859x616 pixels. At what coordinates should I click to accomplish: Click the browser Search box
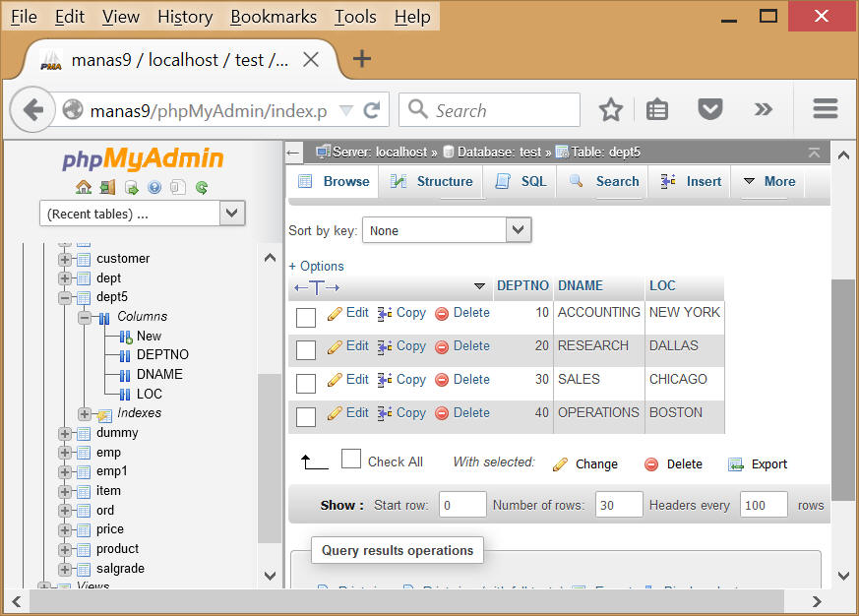(x=489, y=110)
